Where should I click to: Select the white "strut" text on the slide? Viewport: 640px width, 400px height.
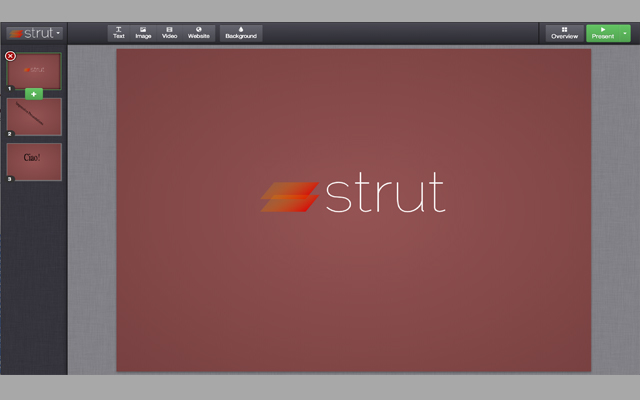[385, 195]
